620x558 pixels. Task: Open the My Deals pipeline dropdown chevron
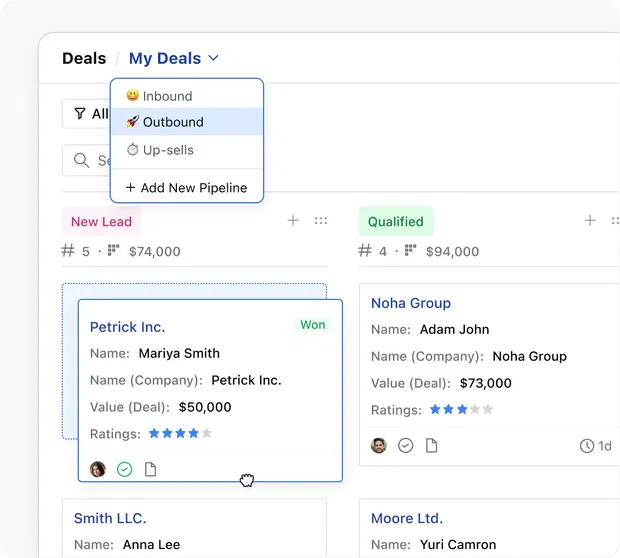[x=214, y=59]
